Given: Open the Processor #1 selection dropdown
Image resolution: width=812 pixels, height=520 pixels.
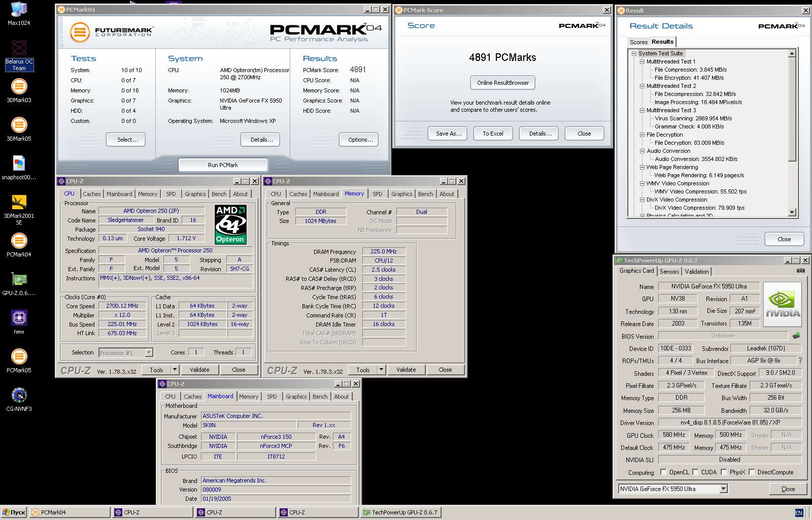Looking at the screenshot, I should [149, 352].
